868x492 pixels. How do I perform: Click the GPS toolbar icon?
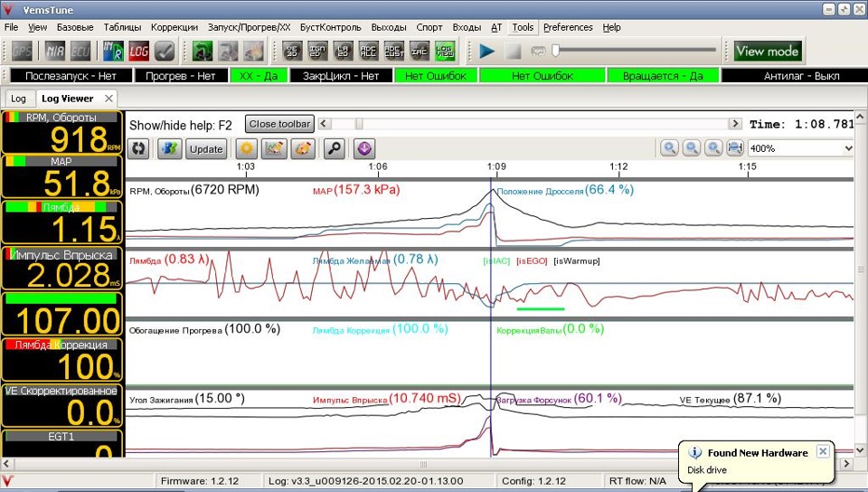[22, 52]
